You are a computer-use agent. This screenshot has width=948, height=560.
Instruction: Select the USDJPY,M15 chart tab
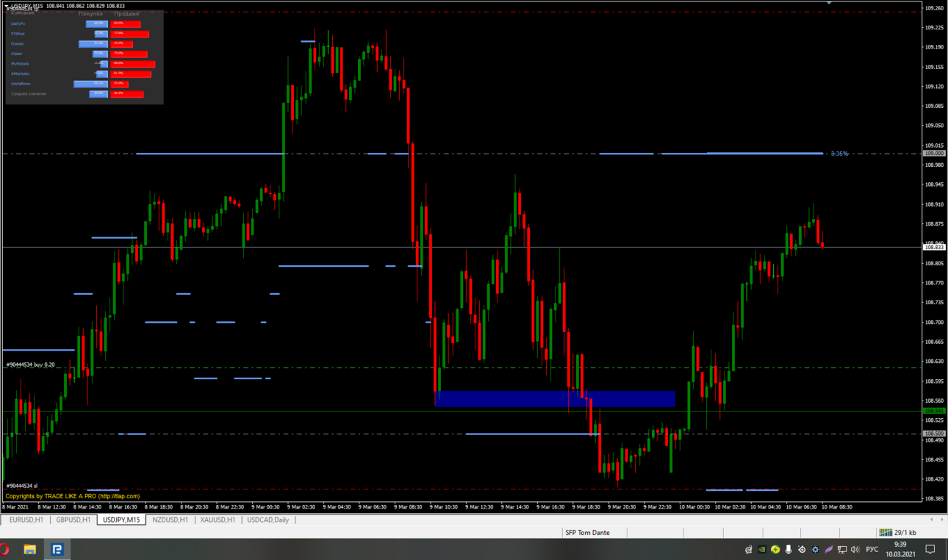(x=121, y=520)
